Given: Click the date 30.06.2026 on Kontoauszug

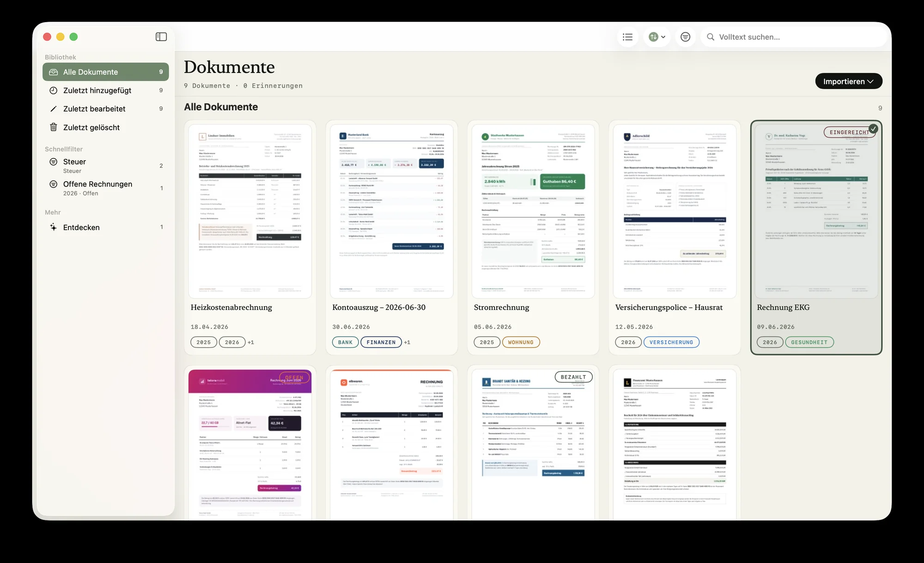Looking at the screenshot, I should pos(351,327).
